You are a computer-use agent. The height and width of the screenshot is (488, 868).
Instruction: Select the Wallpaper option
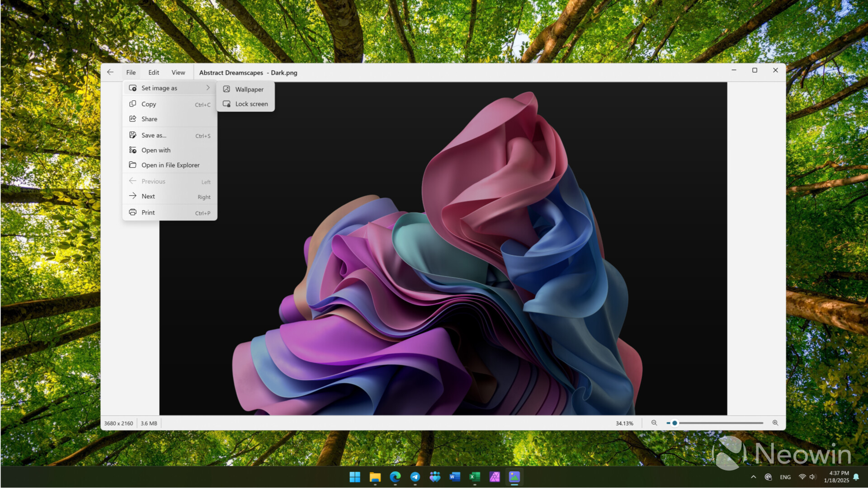(248, 89)
